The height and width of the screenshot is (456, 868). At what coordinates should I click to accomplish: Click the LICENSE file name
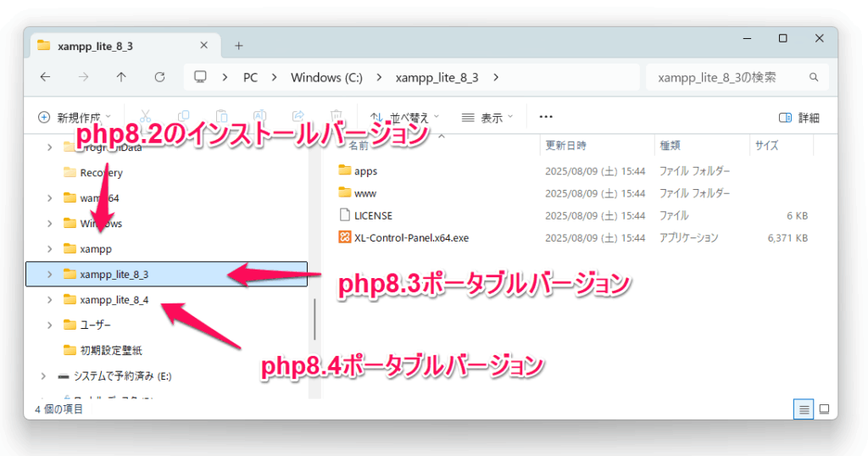pyautogui.click(x=373, y=215)
